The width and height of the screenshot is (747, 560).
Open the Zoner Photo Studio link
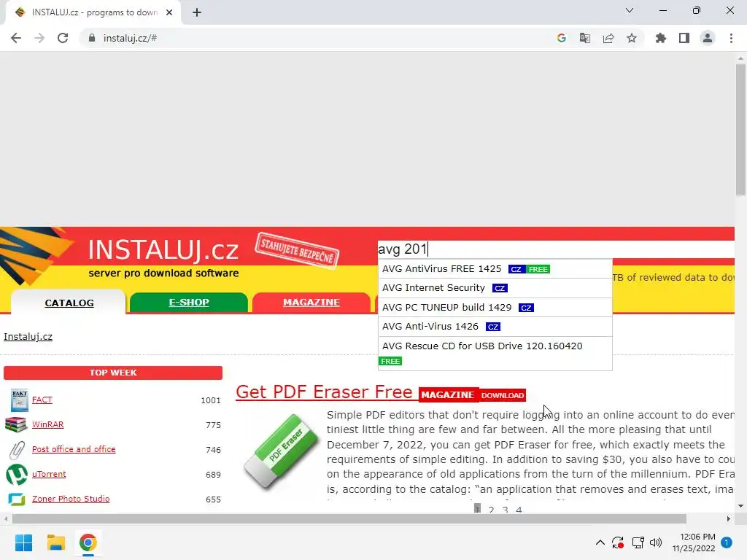coord(71,499)
